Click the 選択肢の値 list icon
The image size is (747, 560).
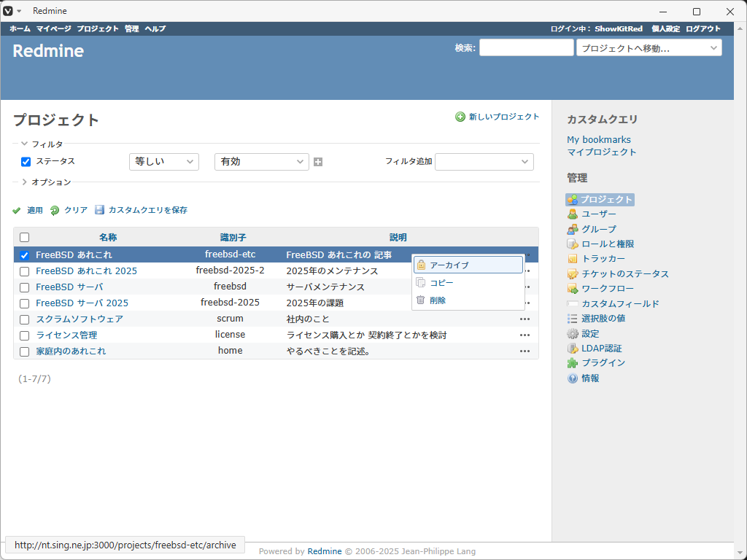click(x=572, y=319)
